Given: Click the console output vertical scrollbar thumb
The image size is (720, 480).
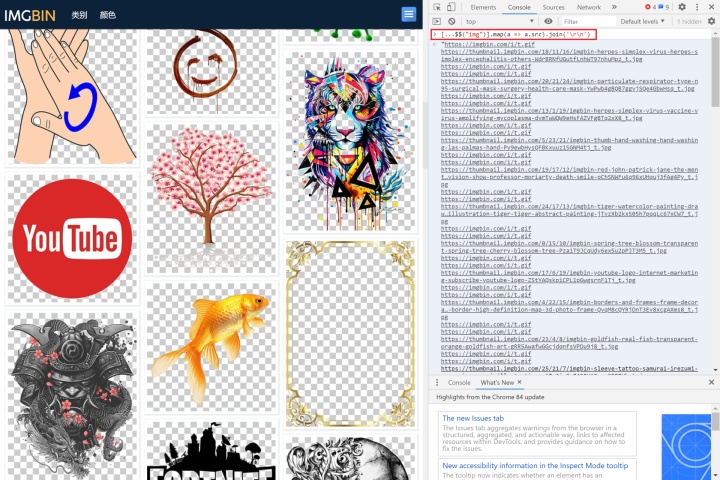Looking at the screenshot, I should [715, 72].
